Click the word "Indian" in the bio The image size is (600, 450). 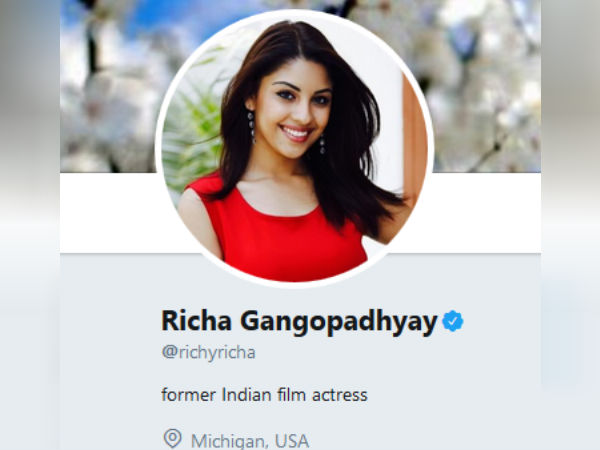(x=245, y=395)
